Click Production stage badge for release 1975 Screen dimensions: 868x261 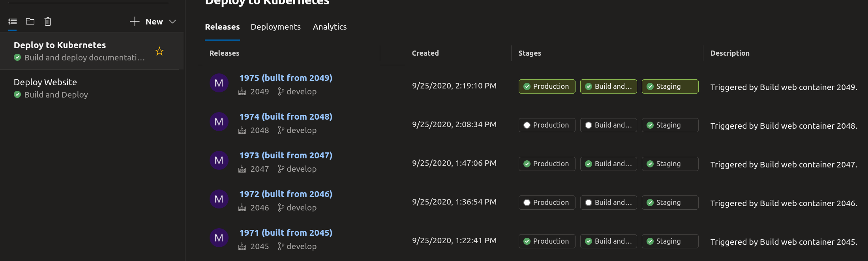[547, 86]
